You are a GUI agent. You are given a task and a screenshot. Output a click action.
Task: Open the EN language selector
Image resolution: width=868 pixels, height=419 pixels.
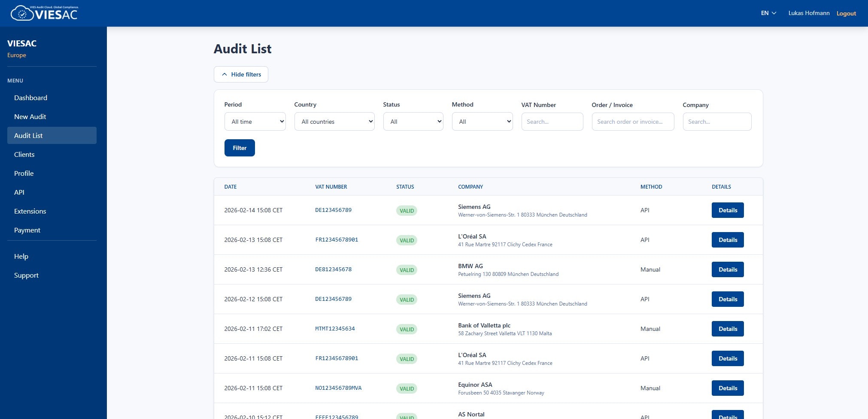click(x=768, y=13)
